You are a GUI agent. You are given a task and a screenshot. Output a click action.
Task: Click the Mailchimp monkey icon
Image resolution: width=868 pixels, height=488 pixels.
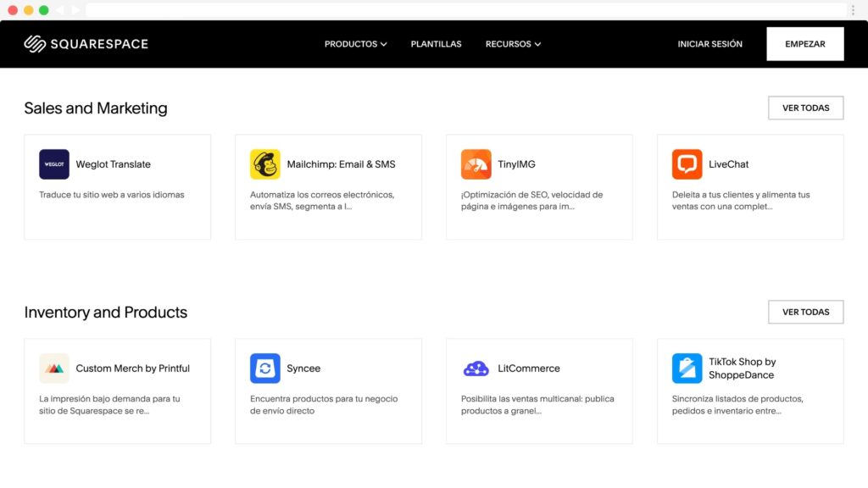click(x=264, y=164)
